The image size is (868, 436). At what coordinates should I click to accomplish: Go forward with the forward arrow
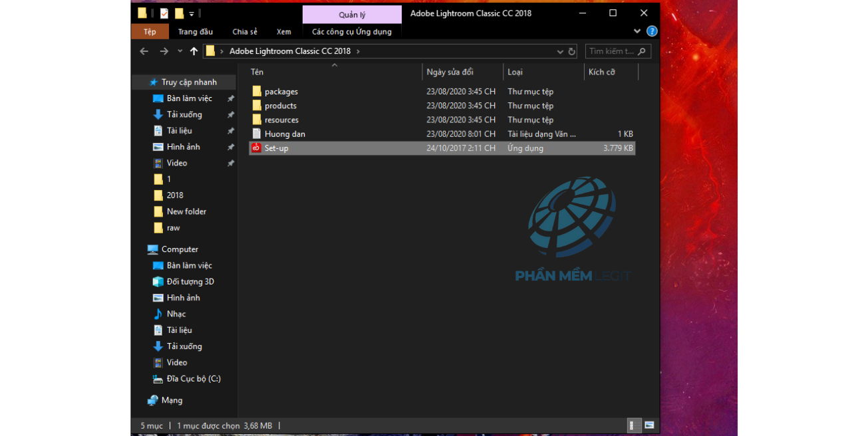point(164,51)
